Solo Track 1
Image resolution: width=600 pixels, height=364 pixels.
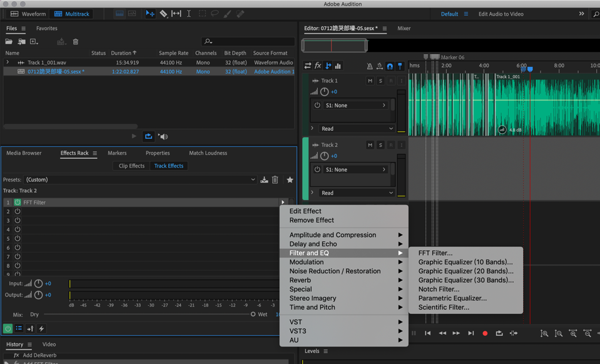coord(380,81)
